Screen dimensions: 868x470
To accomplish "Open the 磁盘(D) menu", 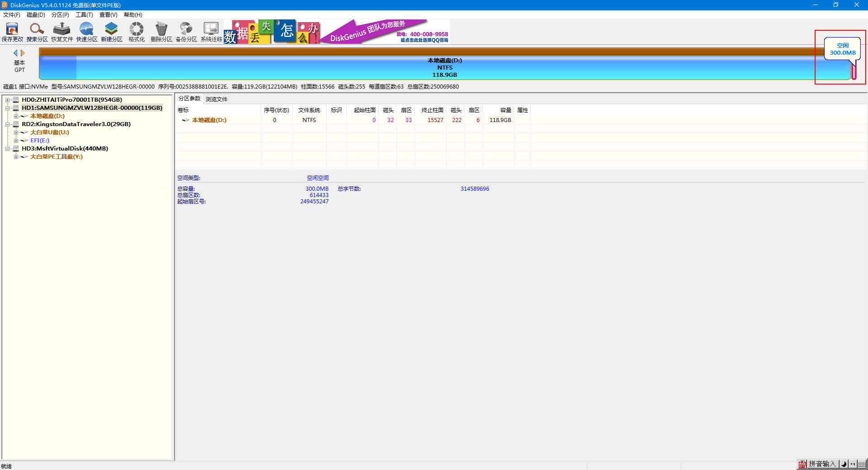I will pos(36,15).
